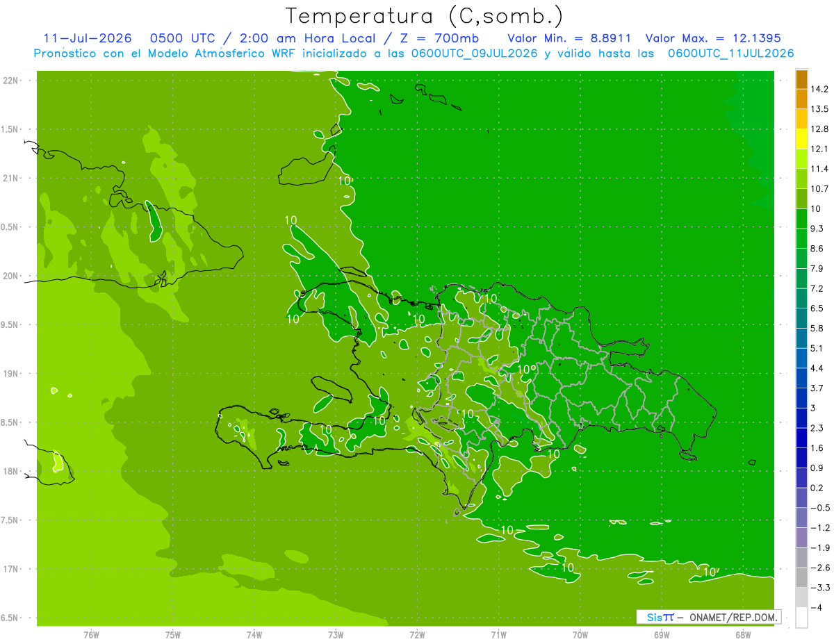Click color scale value '14.2'
This screenshot has width=834, height=644.
pyautogui.click(x=819, y=89)
